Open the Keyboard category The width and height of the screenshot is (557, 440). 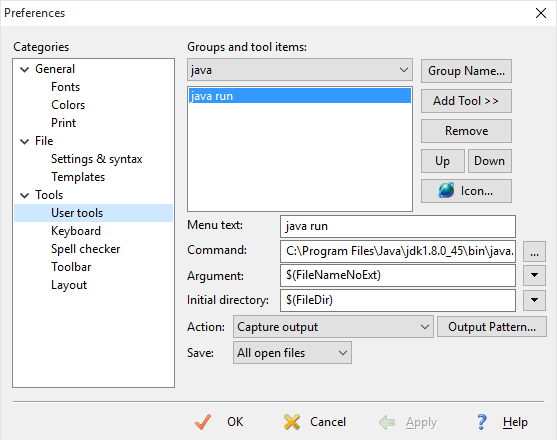coord(76,231)
